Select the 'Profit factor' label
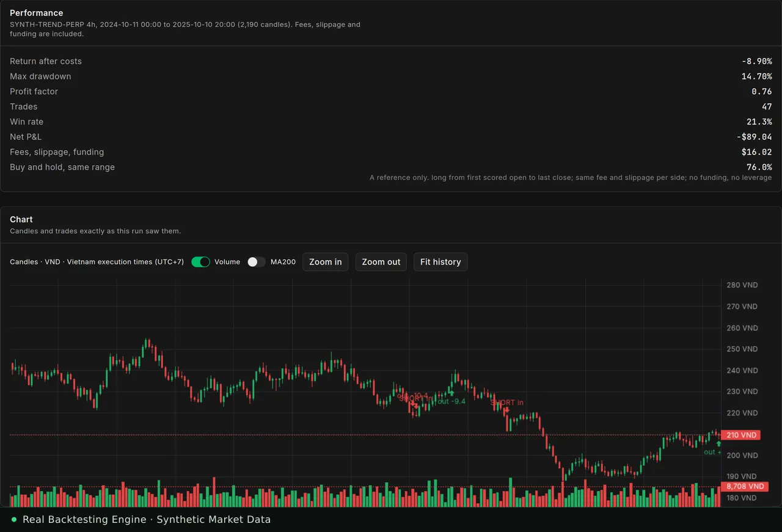782x532 pixels. pos(34,92)
